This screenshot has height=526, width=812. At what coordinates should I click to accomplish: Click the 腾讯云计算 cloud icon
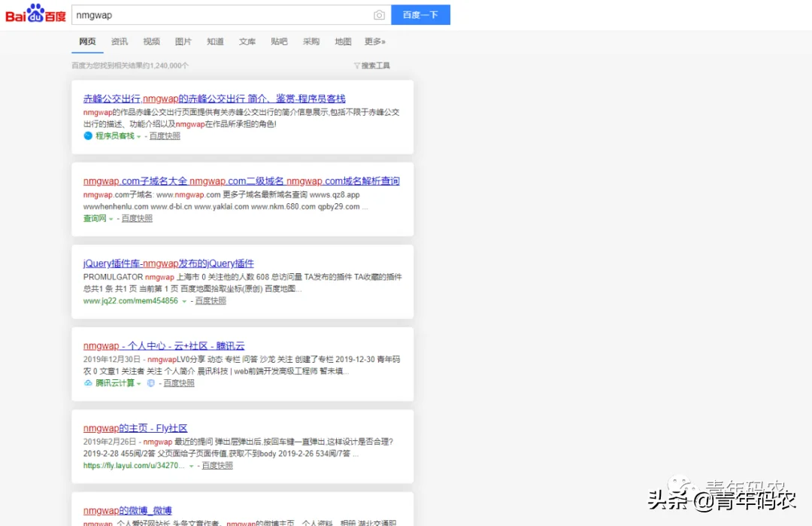pyautogui.click(x=88, y=383)
